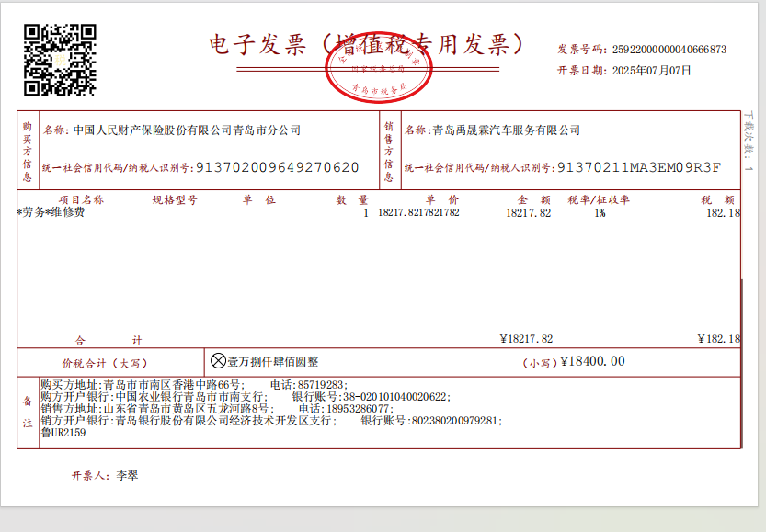Click the issuer name 李翠

click(x=126, y=476)
